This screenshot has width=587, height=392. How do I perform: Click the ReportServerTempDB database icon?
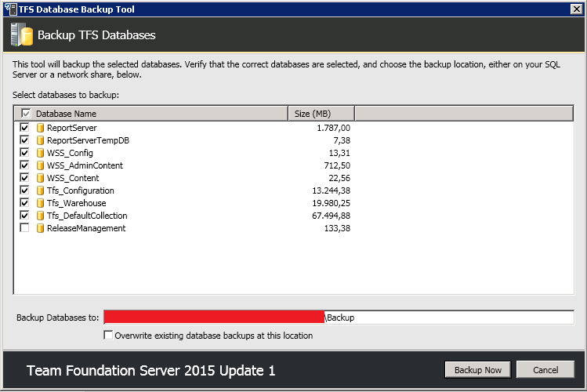click(41, 140)
